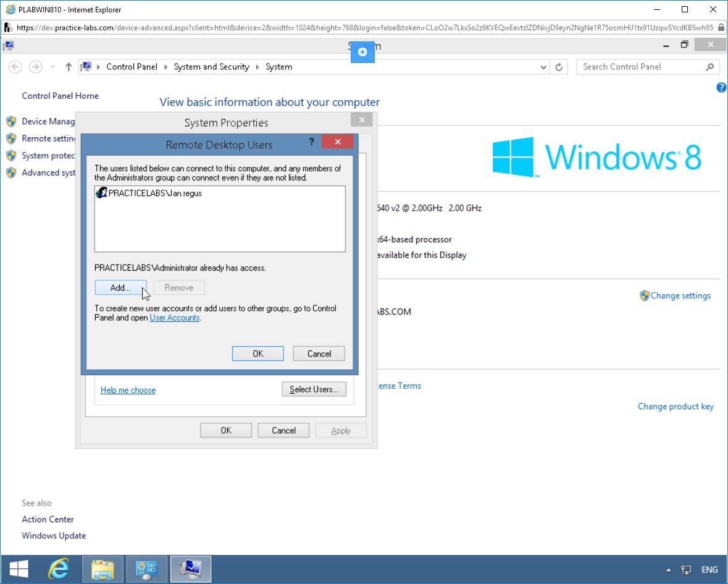This screenshot has height=584, width=728.
Task: Open Remote settings from the sidebar
Action: tap(48, 138)
